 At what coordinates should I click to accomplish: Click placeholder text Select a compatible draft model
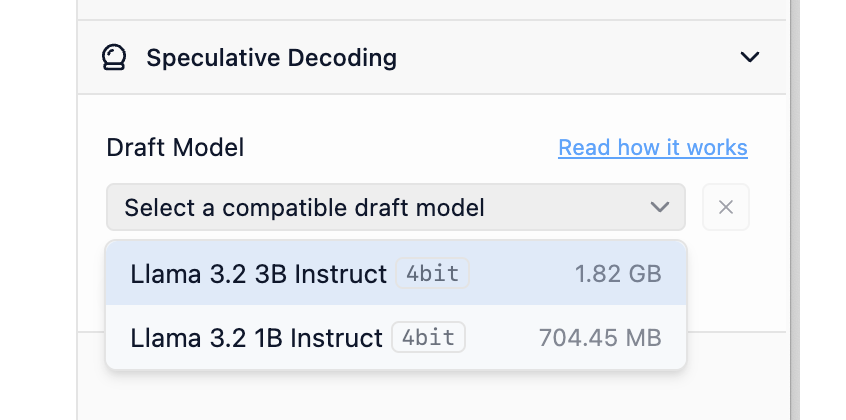click(304, 208)
